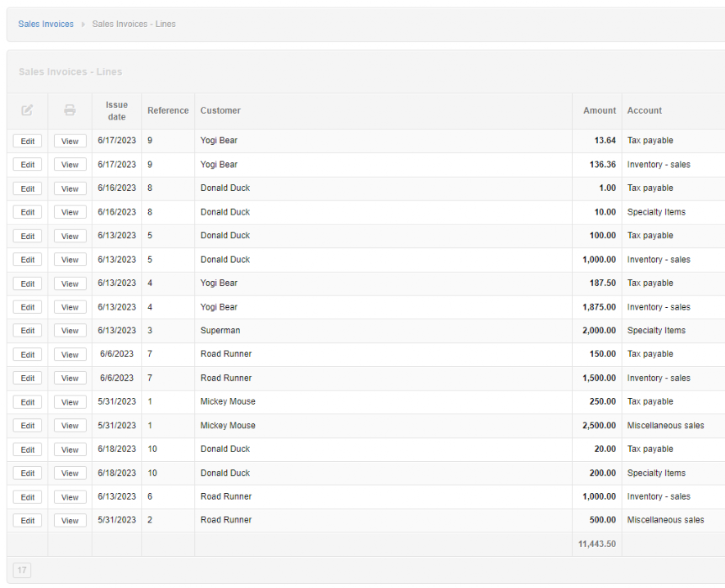Edit Road Runner's 1,000.00 Inventory - sales line
The height and width of the screenshot is (588, 725).
[x=27, y=497]
